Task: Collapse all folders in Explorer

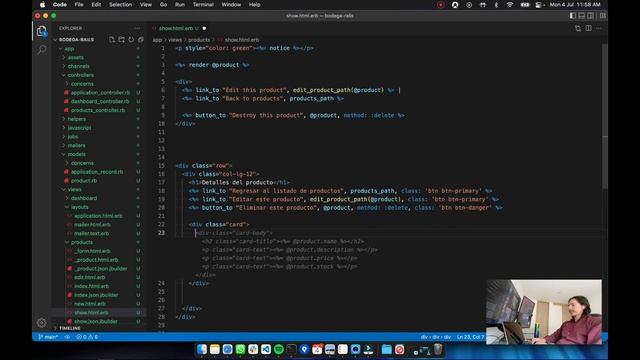Action: pyautogui.click(x=141, y=40)
